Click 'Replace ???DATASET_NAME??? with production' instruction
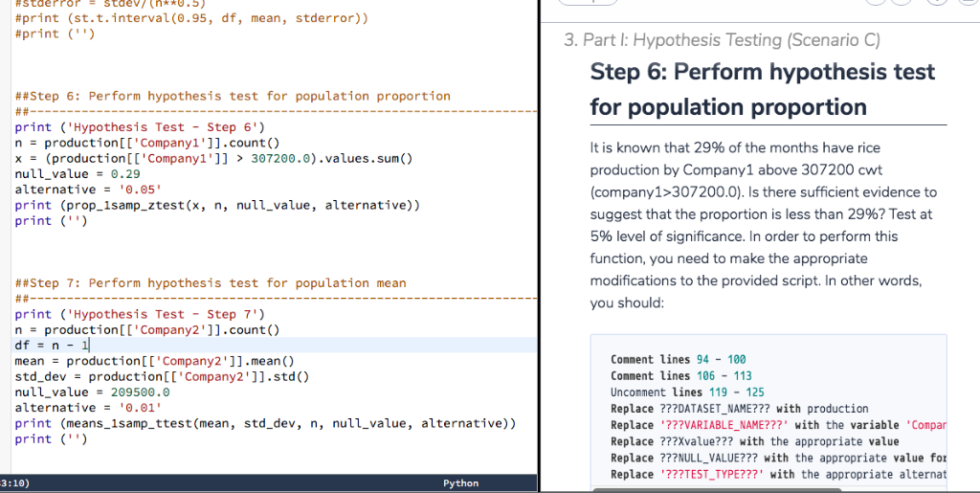980x493 pixels. coord(740,409)
